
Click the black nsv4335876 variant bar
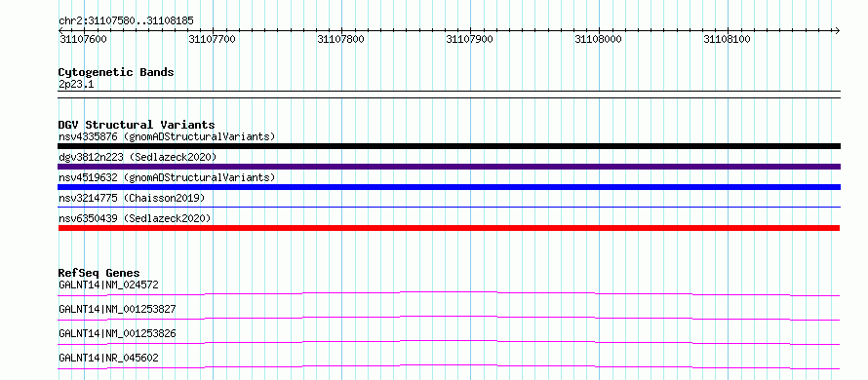pyautogui.click(x=449, y=146)
